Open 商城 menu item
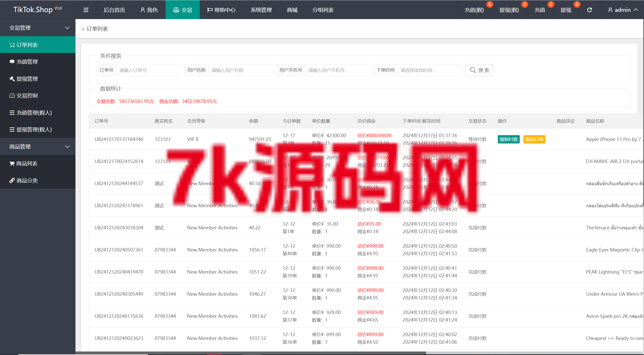Screen dimensions: 644x355 point(292,10)
